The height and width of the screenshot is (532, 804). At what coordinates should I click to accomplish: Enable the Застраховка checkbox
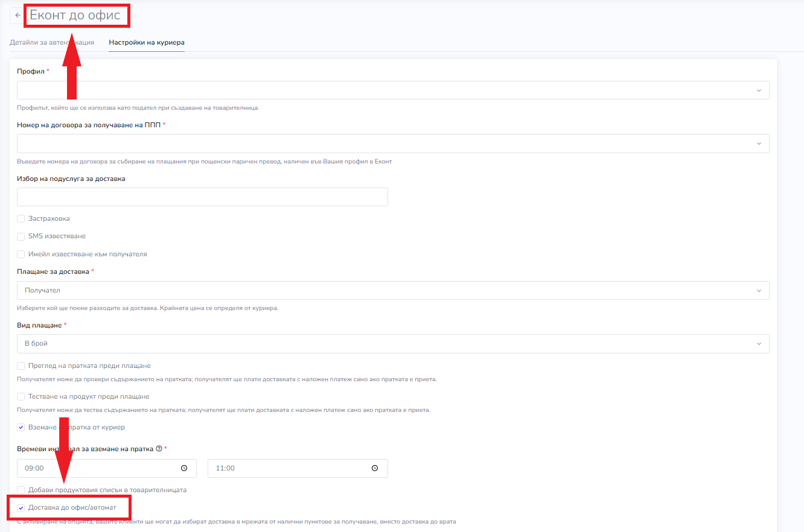pos(21,218)
